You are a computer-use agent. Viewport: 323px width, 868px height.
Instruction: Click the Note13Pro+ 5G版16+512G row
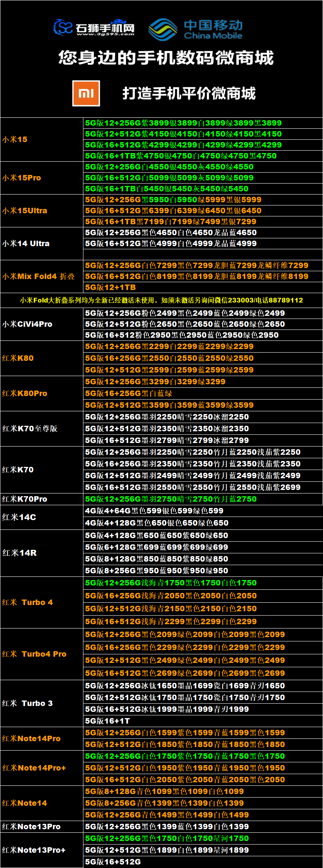click(x=203, y=862)
